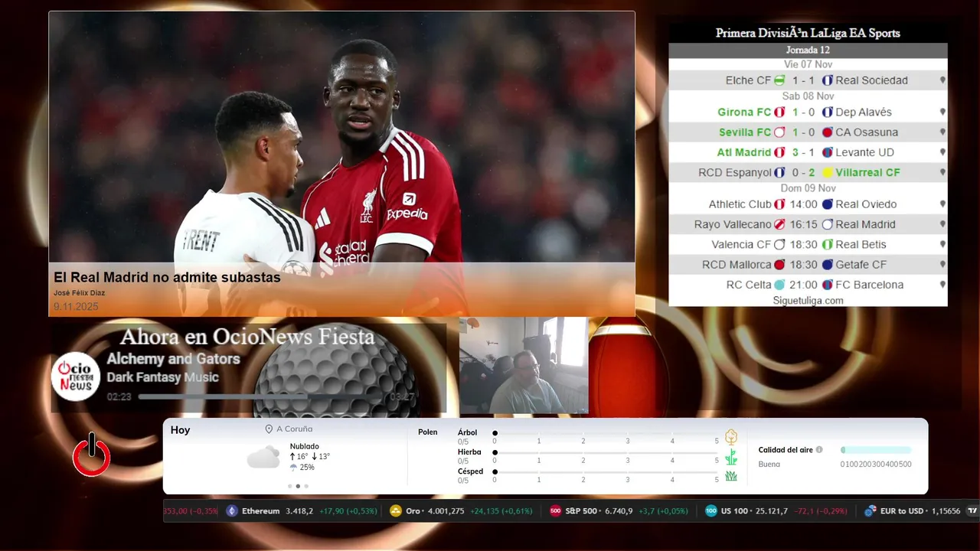Viewport: 980px width, 551px height.
Task: Click the rain umbrella icon beside 25%
Action: (x=293, y=467)
